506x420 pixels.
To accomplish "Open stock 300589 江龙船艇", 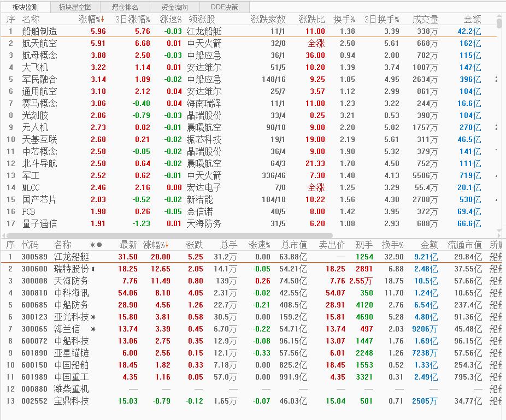I will coord(252,257).
